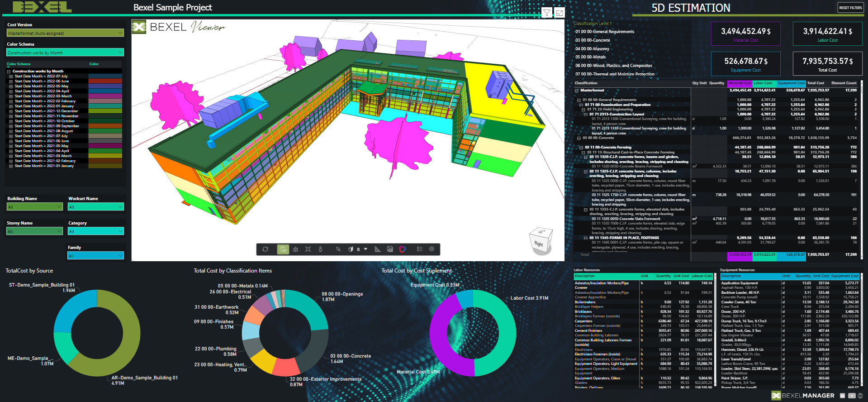Open viewer settings gear icon
This screenshot has height=402, width=868.
coord(432,249)
